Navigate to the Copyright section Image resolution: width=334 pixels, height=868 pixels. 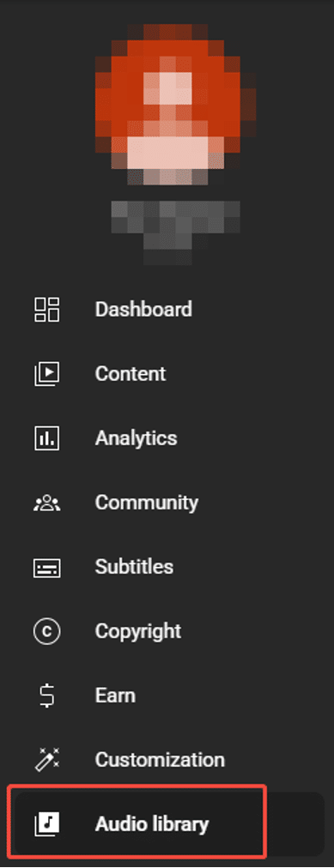pos(138,631)
